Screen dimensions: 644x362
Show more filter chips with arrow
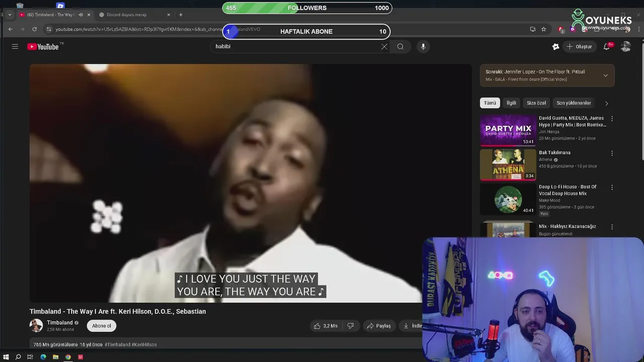pyautogui.click(x=606, y=103)
